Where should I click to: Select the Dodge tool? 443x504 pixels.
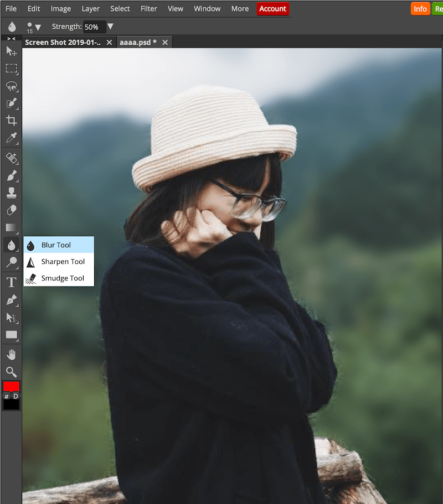click(11, 262)
